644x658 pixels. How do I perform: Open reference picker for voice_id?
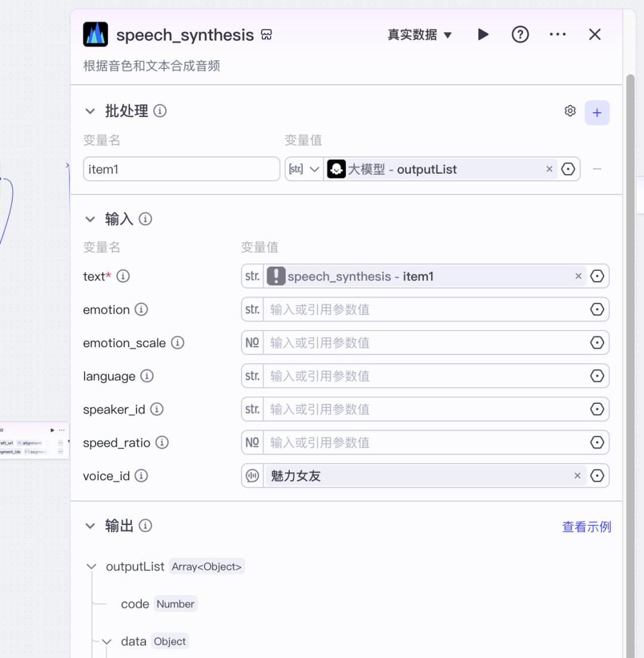pos(596,476)
